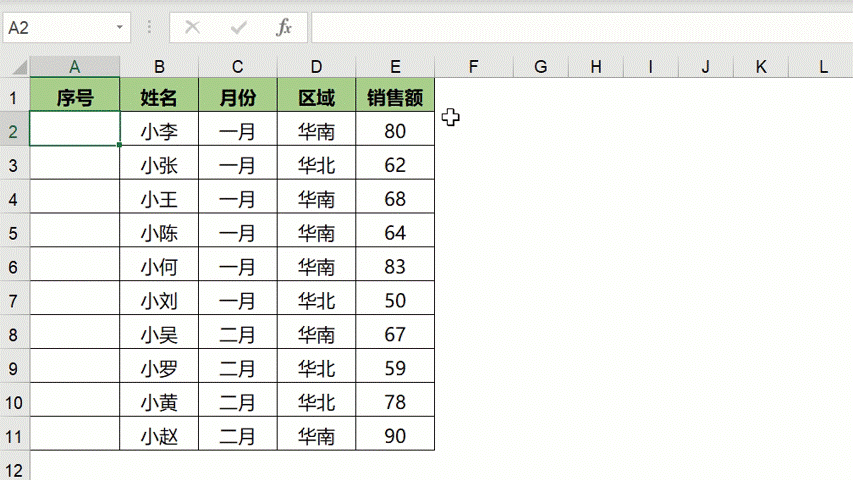Open the Name Box dropdown arrow

click(x=119, y=27)
